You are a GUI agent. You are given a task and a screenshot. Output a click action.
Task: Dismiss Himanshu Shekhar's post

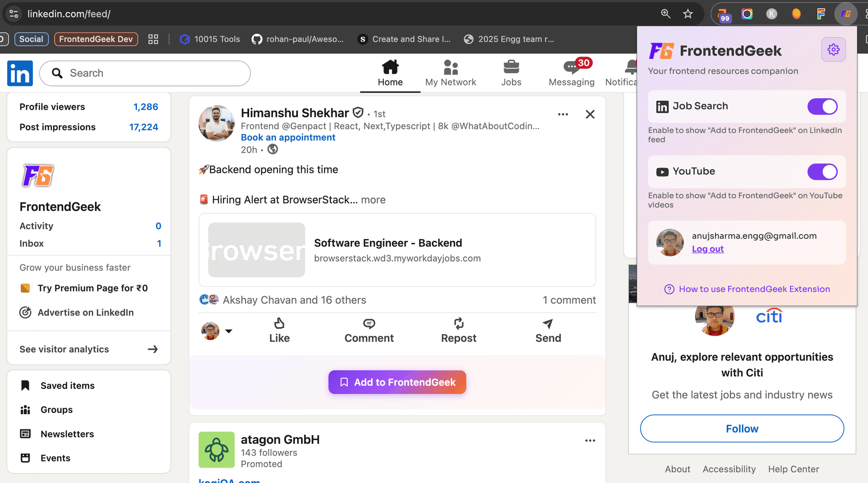tap(590, 114)
